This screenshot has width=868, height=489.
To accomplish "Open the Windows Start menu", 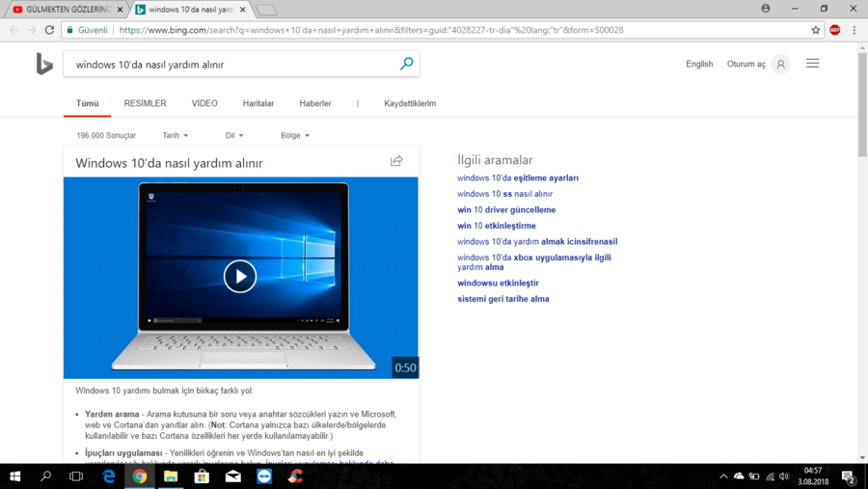I will (x=14, y=476).
